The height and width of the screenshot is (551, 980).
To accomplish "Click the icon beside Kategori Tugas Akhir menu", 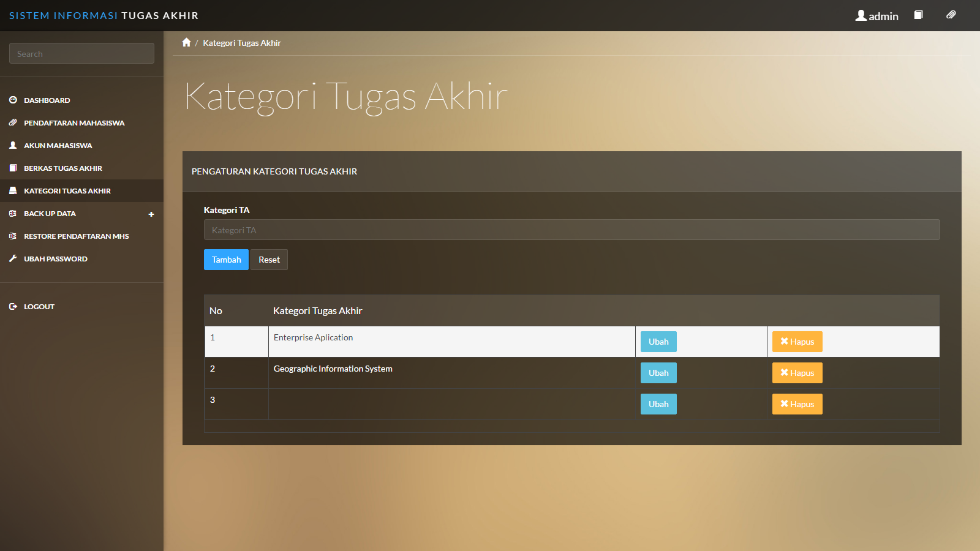I will click(x=13, y=190).
